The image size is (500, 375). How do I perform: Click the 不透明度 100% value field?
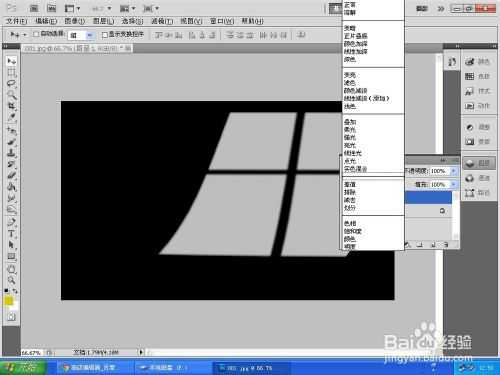440,171
